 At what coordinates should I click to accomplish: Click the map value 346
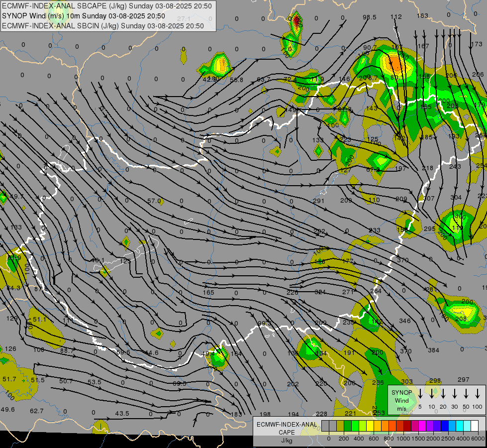[405, 321]
